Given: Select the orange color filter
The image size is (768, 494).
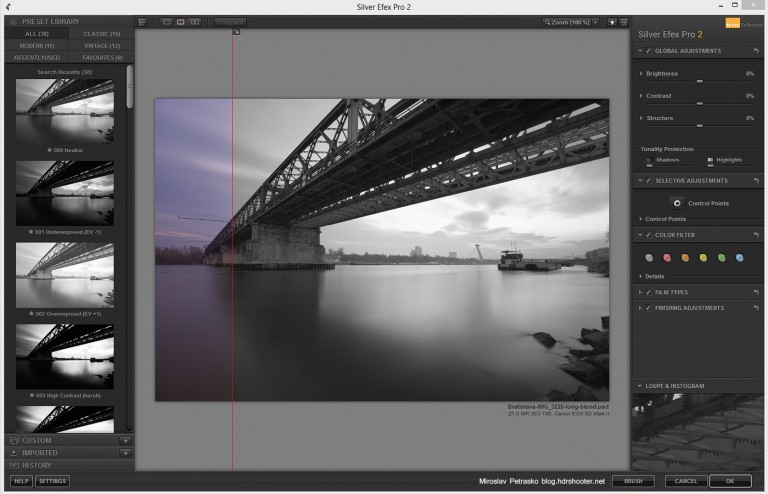Looking at the screenshot, I should 685,258.
